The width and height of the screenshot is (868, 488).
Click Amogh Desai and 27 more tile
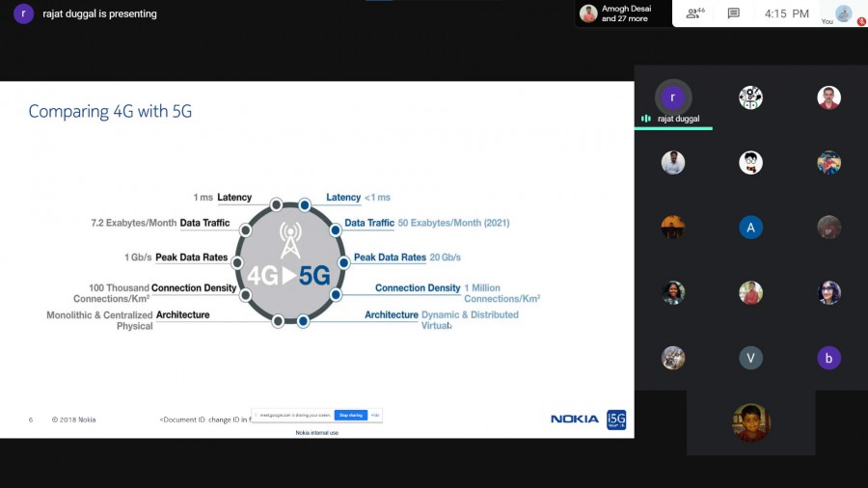(x=617, y=14)
